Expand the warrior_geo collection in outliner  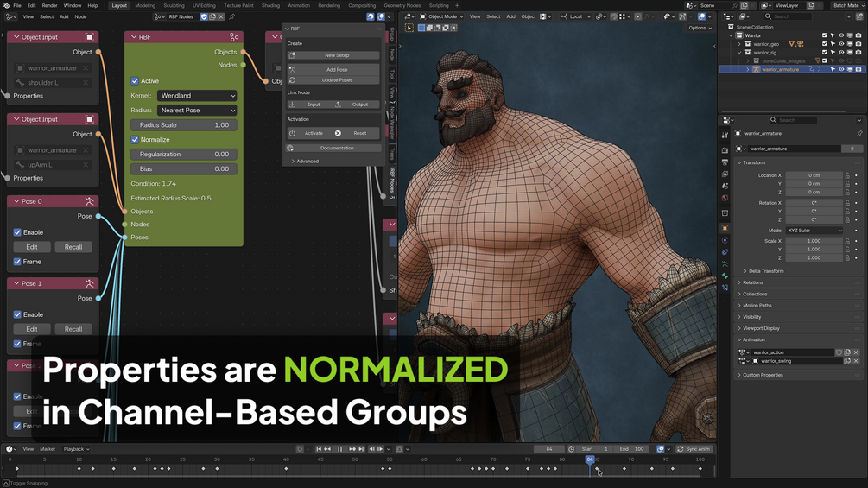pos(739,44)
